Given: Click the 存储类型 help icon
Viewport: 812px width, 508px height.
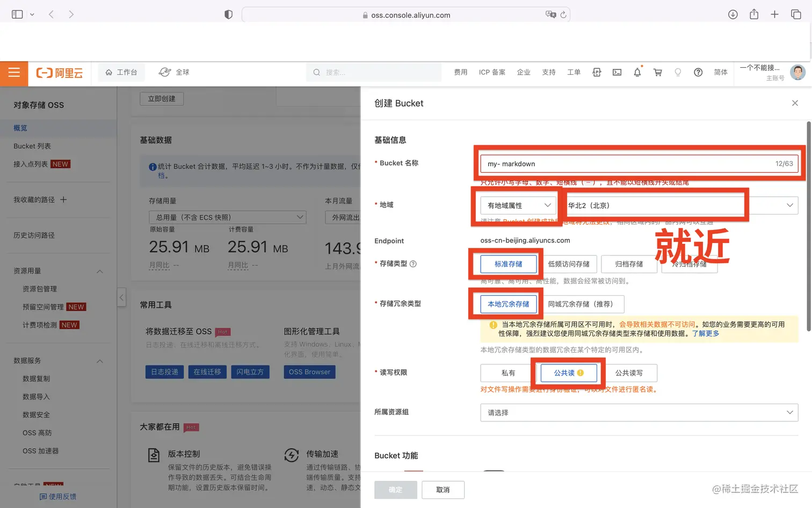Looking at the screenshot, I should click(413, 263).
